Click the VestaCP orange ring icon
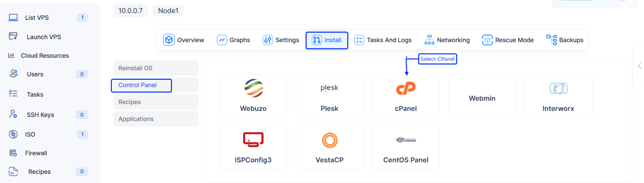 click(x=330, y=140)
